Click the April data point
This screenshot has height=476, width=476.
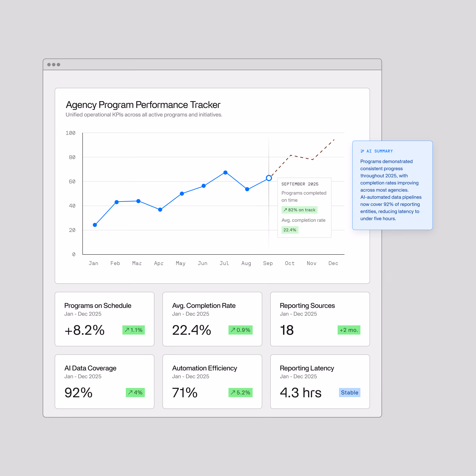160,209
